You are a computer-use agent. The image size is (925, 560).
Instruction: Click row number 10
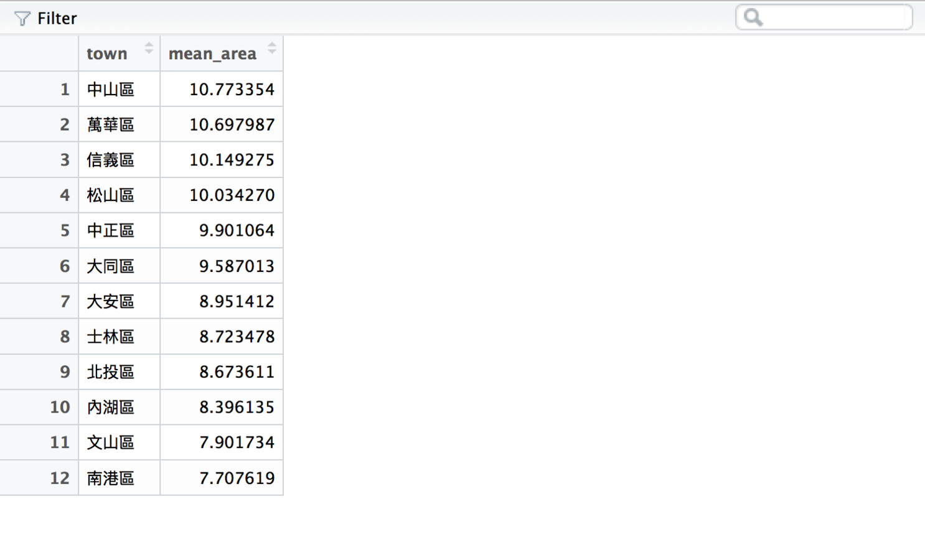click(x=60, y=408)
